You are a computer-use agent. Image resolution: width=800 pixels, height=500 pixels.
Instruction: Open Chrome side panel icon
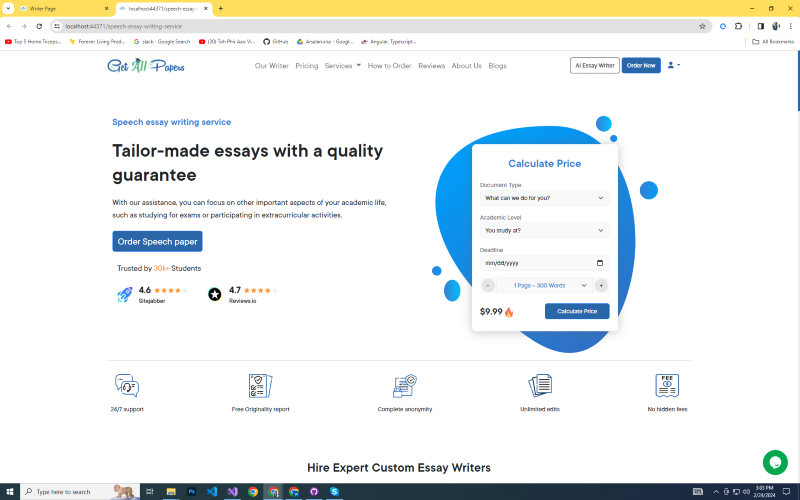click(x=761, y=26)
